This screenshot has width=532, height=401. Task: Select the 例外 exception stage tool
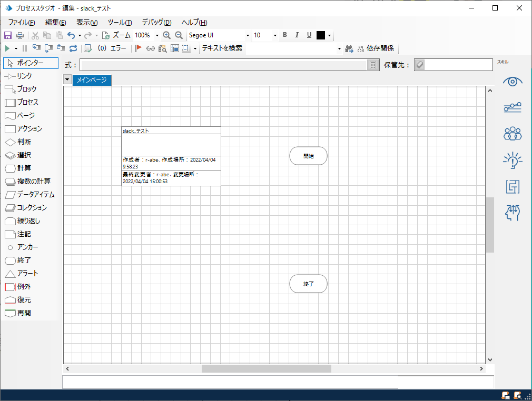point(31,287)
